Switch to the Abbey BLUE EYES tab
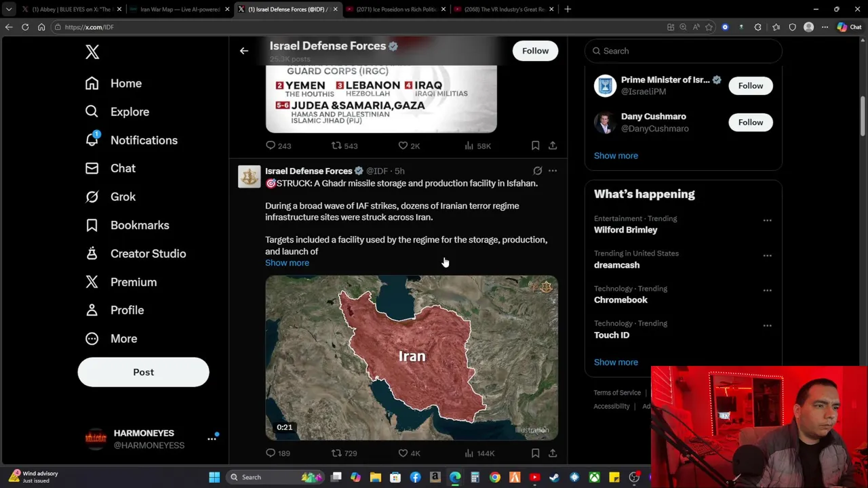 [71, 9]
